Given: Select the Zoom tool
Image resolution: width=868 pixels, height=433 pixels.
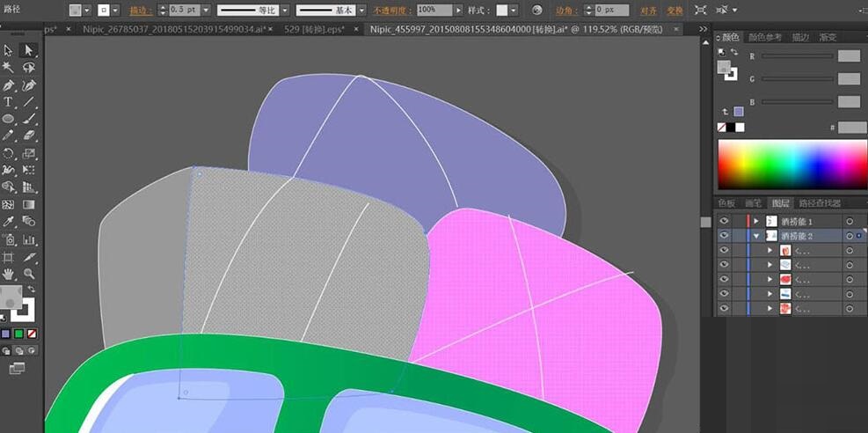Looking at the screenshot, I should coord(29,274).
